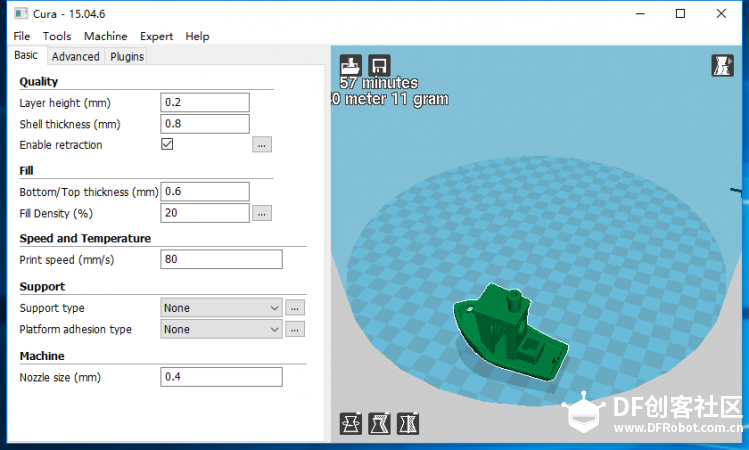Click the 'Speed and Temperature' heading
The height and width of the screenshot is (450, 749).
coord(85,238)
